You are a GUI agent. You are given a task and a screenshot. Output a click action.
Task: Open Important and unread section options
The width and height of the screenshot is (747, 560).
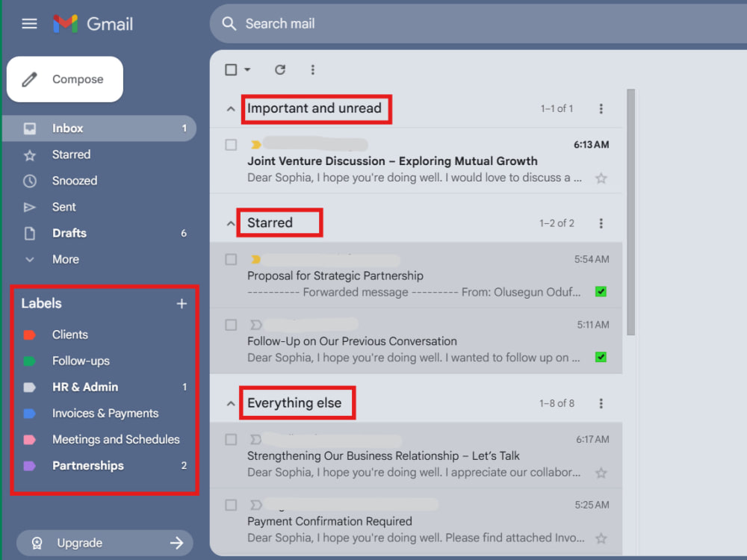[601, 108]
